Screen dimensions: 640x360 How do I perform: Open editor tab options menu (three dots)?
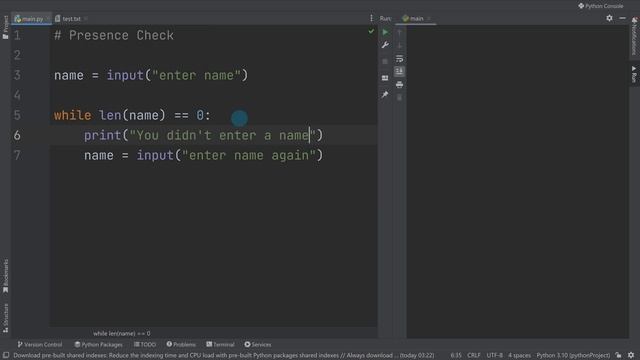[x=371, y=18]
